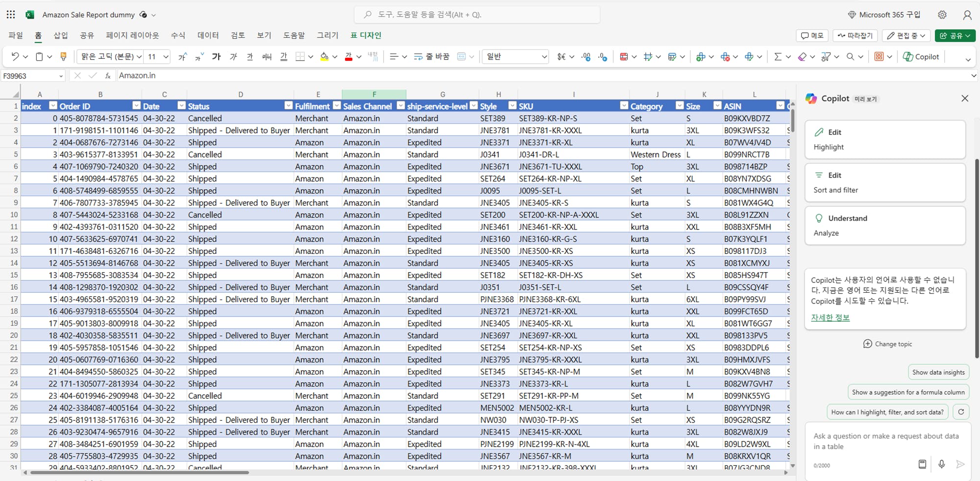The height and width of the screenshot is (481, 980).
Task: Click the AutoSum sigma icon
Action: [x=777, y=57]
